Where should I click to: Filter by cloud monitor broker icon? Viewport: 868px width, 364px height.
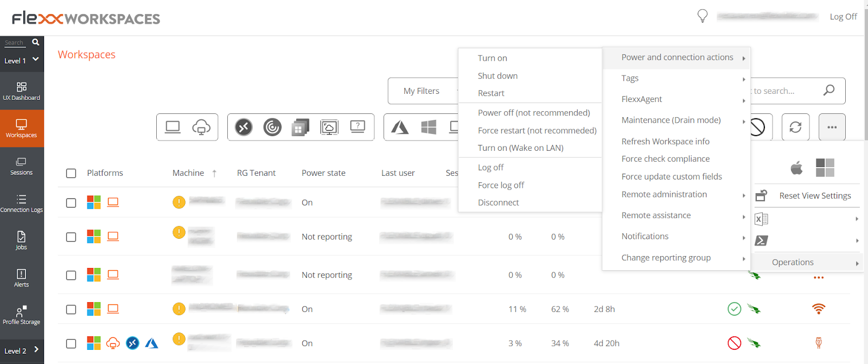329,127
